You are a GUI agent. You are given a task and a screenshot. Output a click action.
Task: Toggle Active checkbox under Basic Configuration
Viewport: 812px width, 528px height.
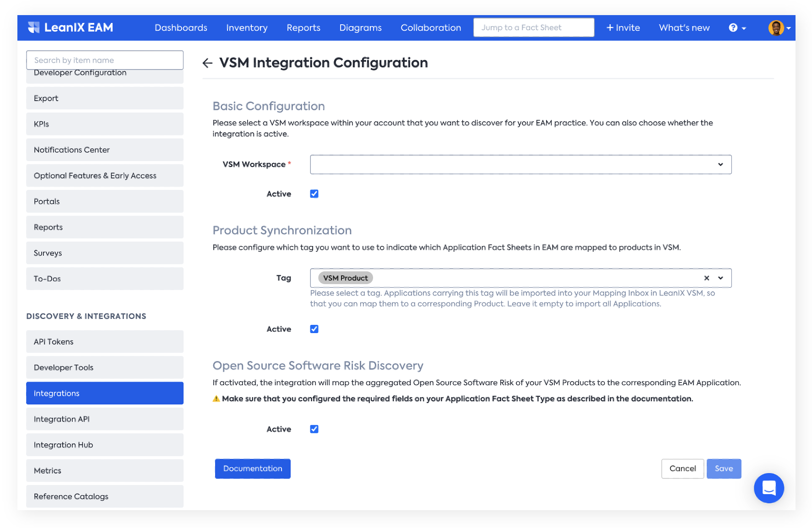click(x=314, y=194)
